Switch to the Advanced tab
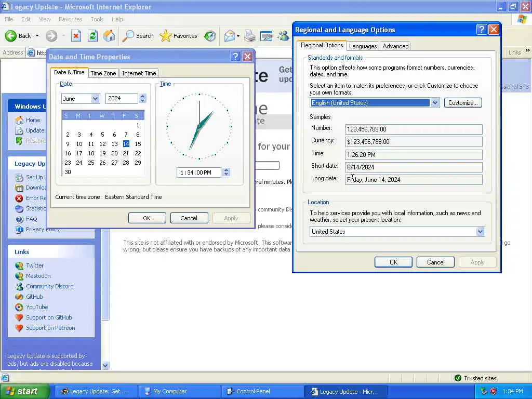This screenshot has width=532, height=399. [x=395, y=46]
